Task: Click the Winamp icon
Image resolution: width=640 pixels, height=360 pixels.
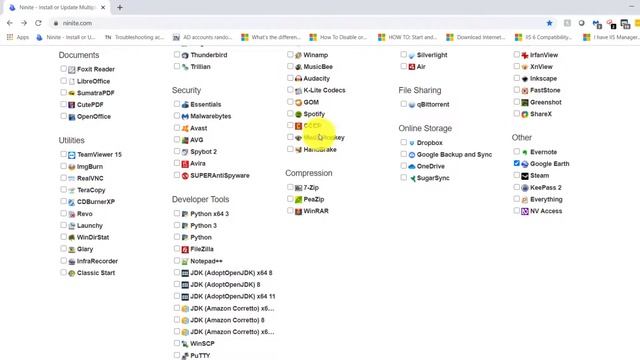Action: pyautogui.click(x=298, y=55)
